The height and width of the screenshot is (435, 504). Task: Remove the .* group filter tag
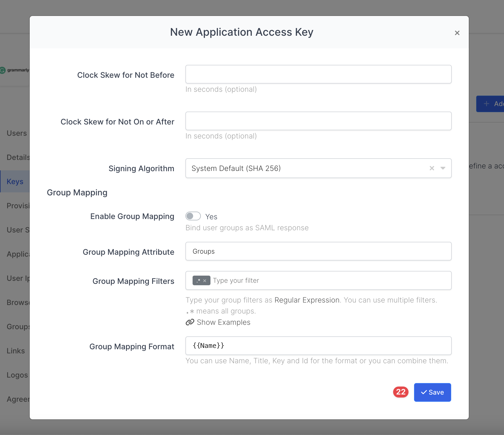[205, 281]
